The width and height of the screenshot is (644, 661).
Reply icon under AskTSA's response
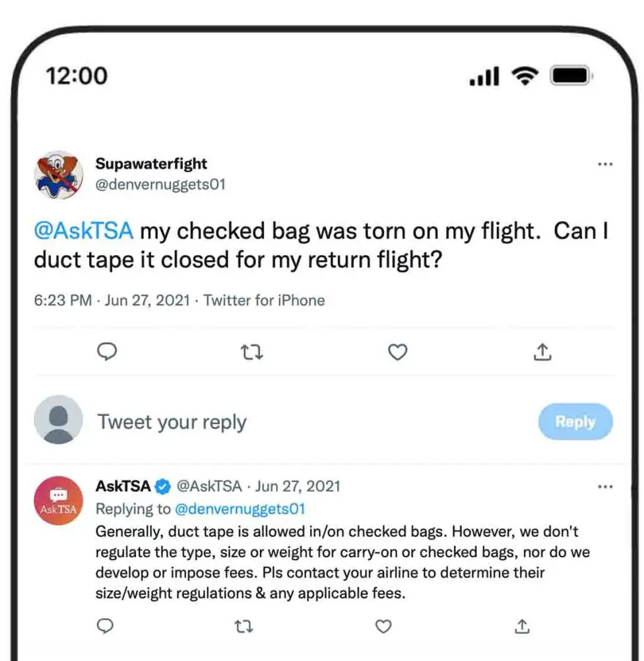pos(105,626)
